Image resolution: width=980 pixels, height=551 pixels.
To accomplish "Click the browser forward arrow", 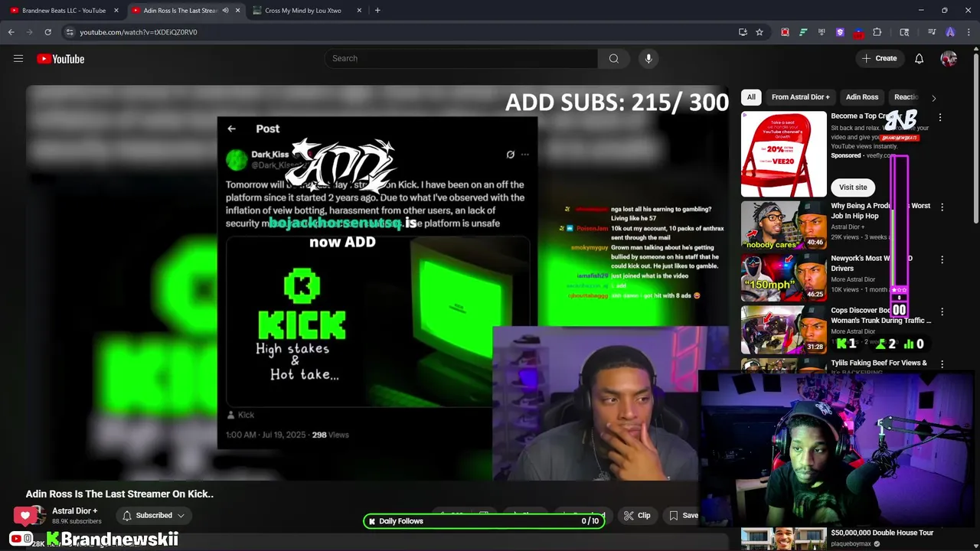I will click(29, 32).
